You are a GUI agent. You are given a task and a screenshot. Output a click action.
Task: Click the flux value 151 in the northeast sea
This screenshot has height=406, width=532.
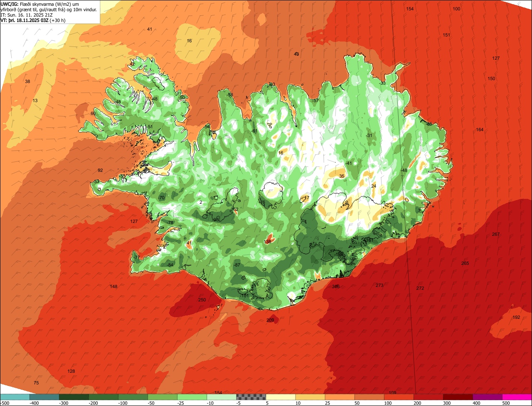click(x=446, y=35)
